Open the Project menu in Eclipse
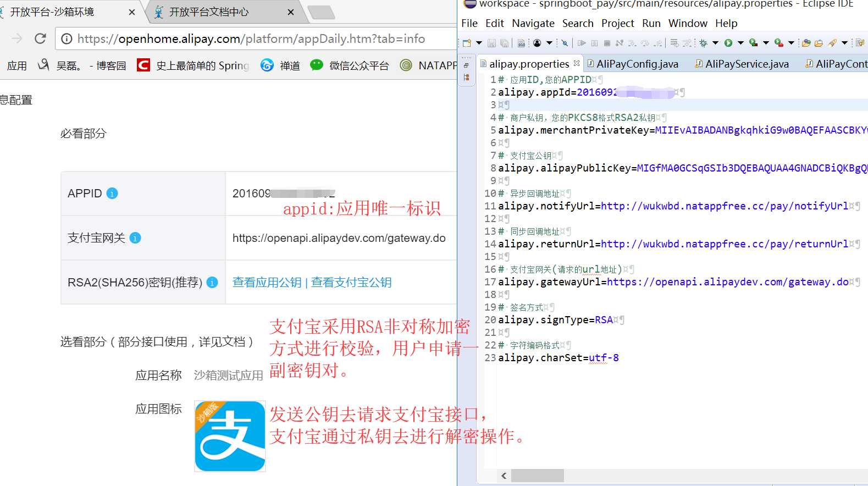The width and height of the screenshot is (868, 486). 618,23
